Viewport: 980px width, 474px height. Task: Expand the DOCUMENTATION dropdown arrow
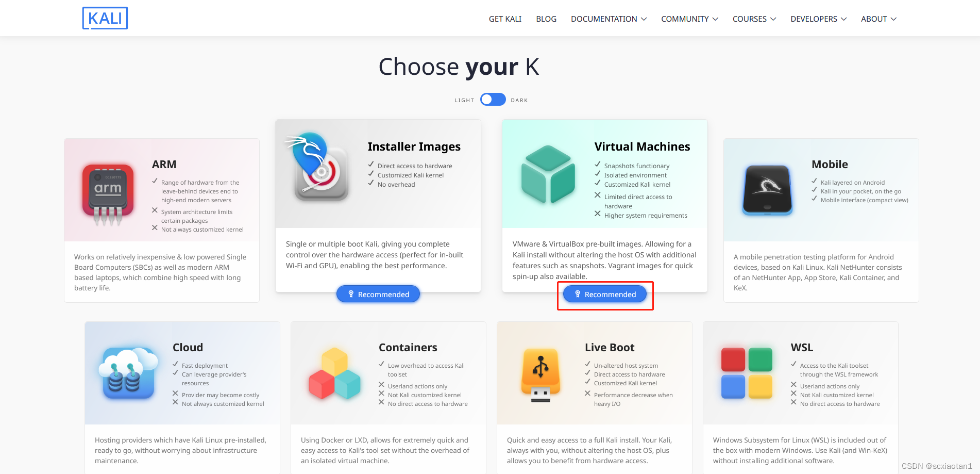coord(644,19)
